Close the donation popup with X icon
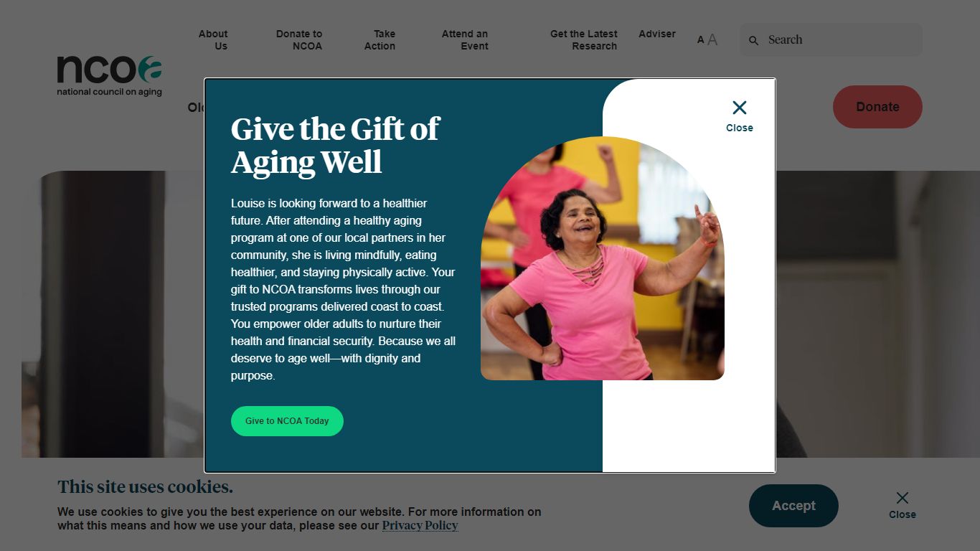Screen dimensions: 980x551 point(739,116)
